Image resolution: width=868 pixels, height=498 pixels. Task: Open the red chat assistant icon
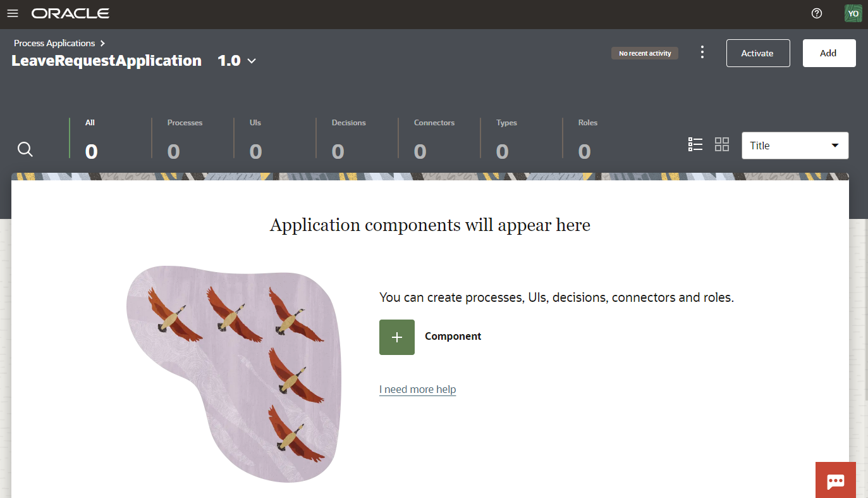(835, 480)
